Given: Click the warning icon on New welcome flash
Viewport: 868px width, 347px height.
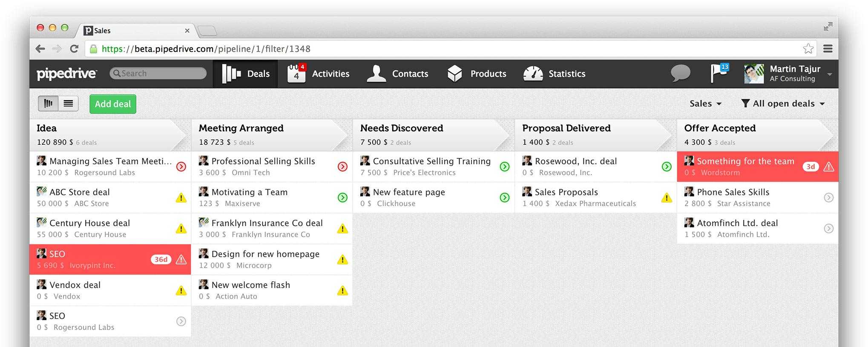Looking at the screenshot, I should tap(342, 290).
